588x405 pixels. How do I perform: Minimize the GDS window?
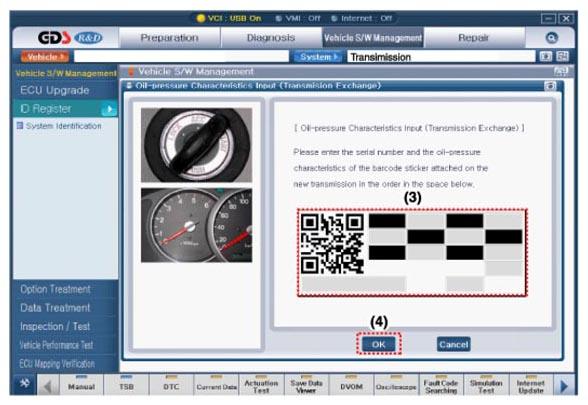click(548, 18)
